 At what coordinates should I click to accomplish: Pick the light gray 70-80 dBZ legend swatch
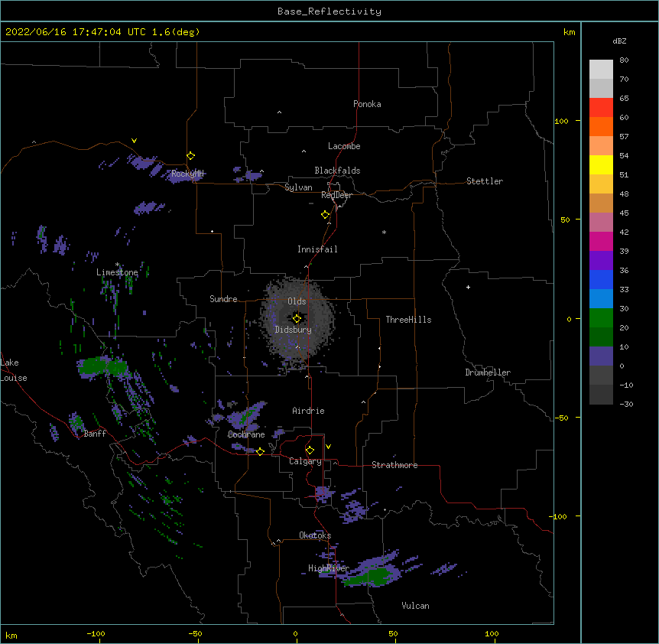(x=601, y=70)
